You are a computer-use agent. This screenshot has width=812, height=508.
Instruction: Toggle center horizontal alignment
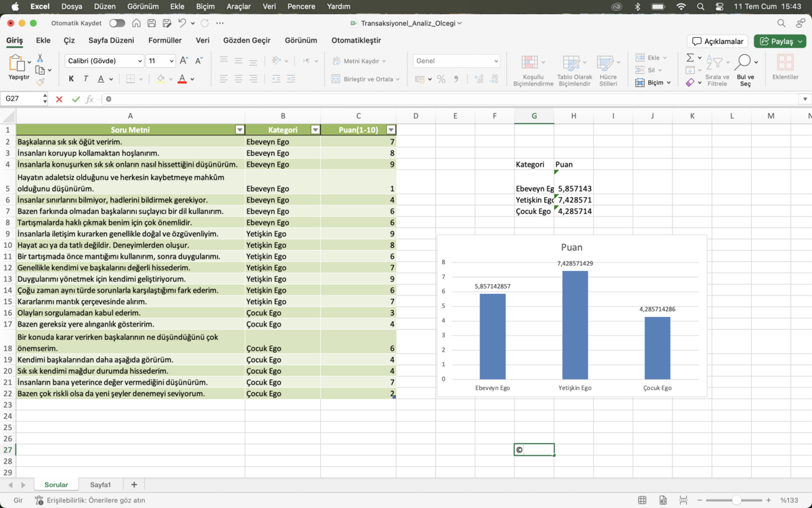point(238,79)
